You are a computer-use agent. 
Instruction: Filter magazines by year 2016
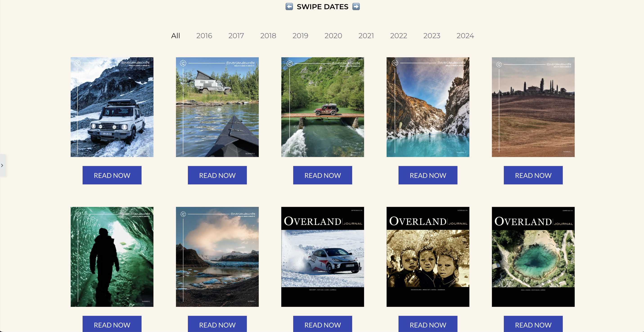(204, 36)
